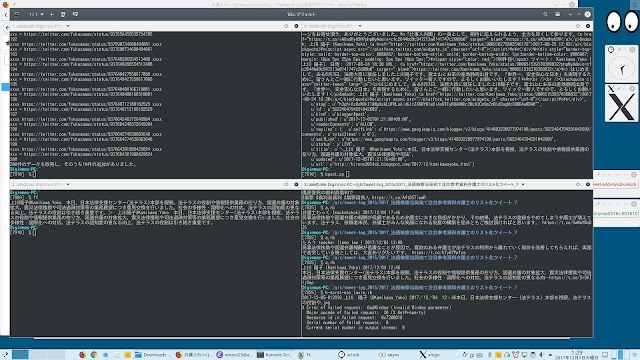Open the Tilix tab switcher dropdown showing 1/1
640x360 pixels.
pos(36,14)
